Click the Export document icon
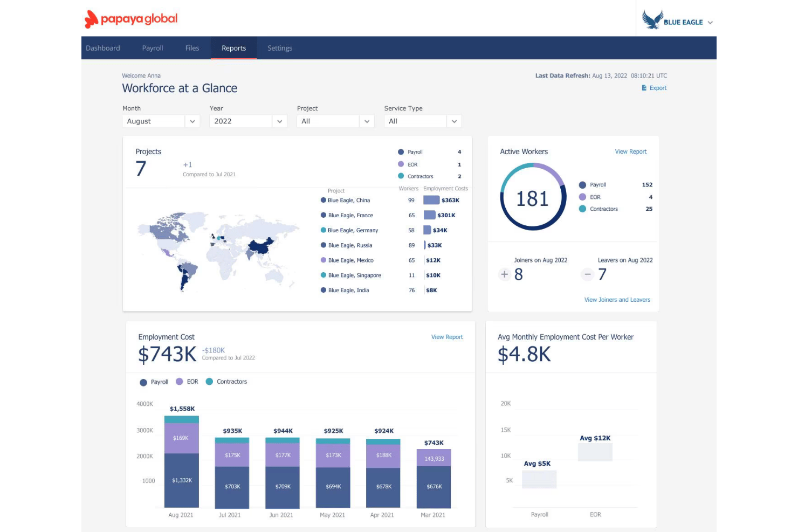The width and height of the screenshot is (798, 532). [x=644, y=88]
